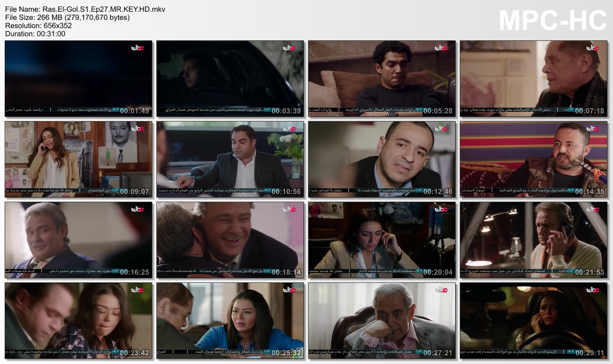Select the thumbnail at timestamp 00:01:49
Image resolution: width=613 pixels, height=364 pixels.
pos(79,79)
